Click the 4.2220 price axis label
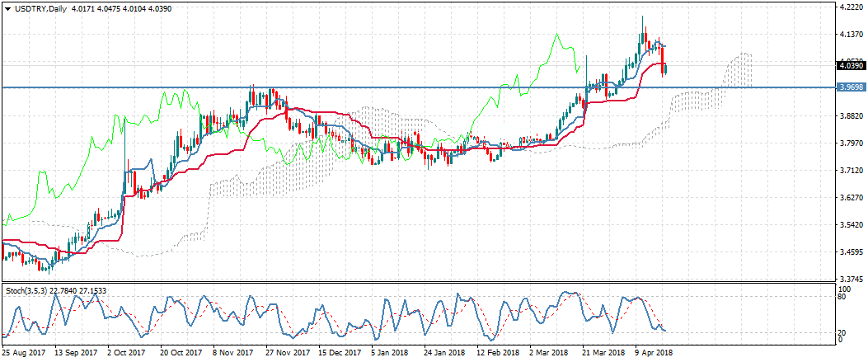Viewport: 868px width, 362px height. [x=849, y=7]
